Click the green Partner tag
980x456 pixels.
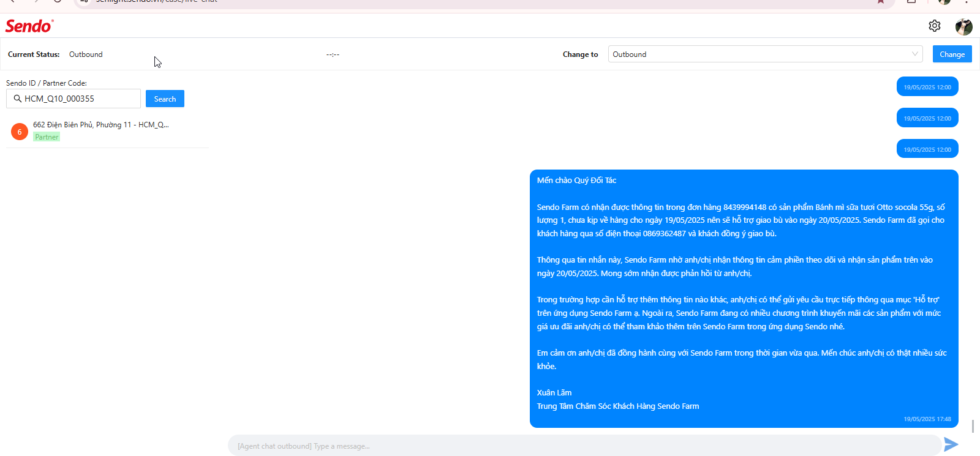47,137
